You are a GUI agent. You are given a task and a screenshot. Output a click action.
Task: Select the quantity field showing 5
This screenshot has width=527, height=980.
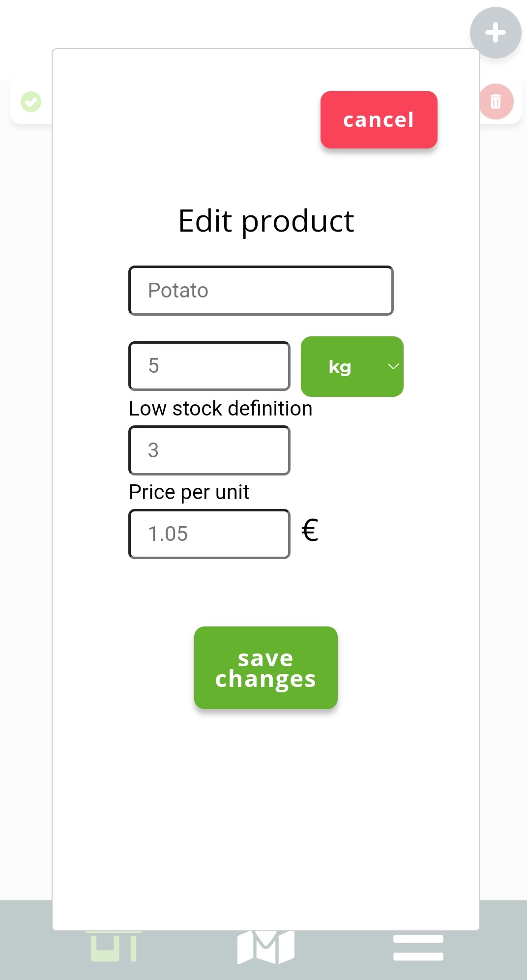coord(208,366)
